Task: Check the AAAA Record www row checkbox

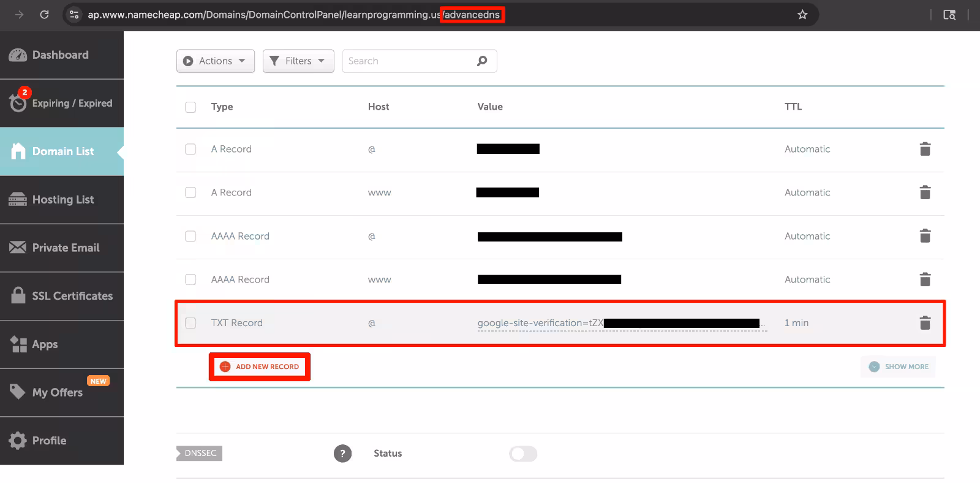Action: coord(190,280)
